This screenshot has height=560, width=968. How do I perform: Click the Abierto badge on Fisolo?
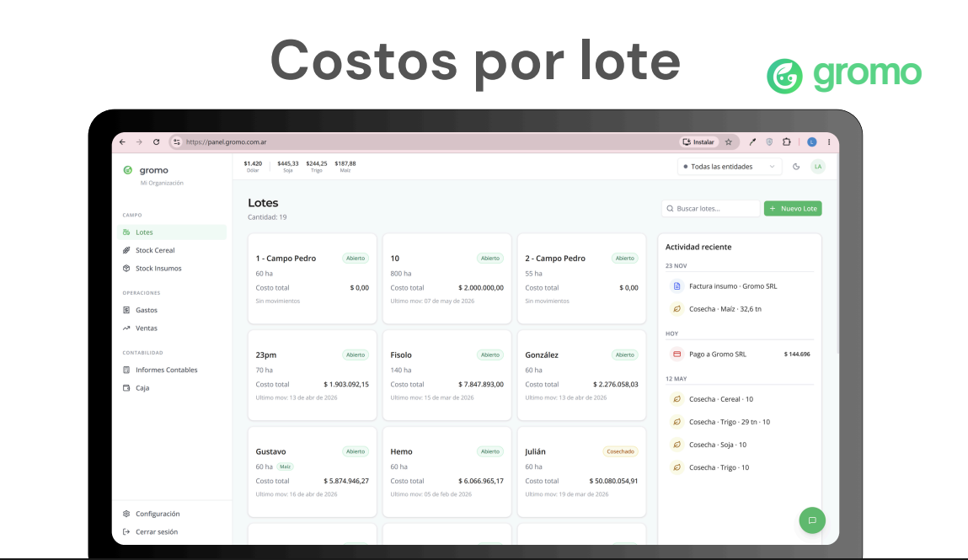coord(490,355)
